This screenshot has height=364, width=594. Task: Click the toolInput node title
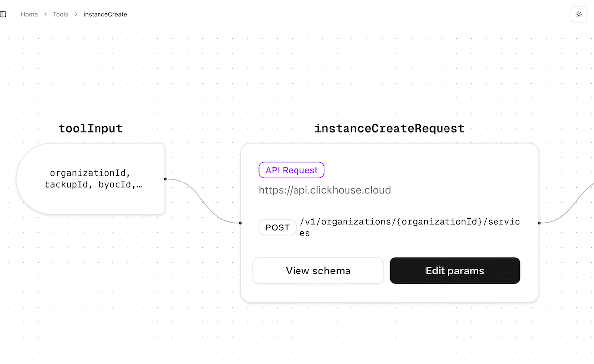[x=91, y=129]
